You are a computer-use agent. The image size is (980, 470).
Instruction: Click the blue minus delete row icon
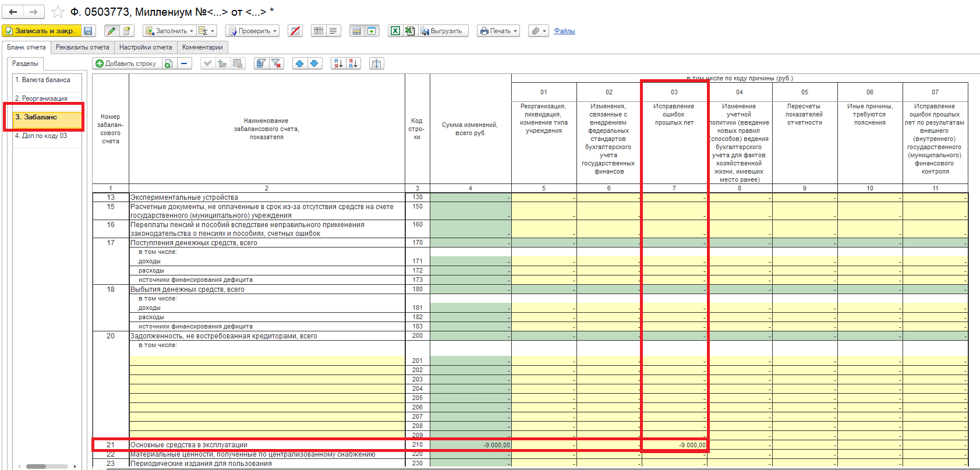(x=184, y=63)
